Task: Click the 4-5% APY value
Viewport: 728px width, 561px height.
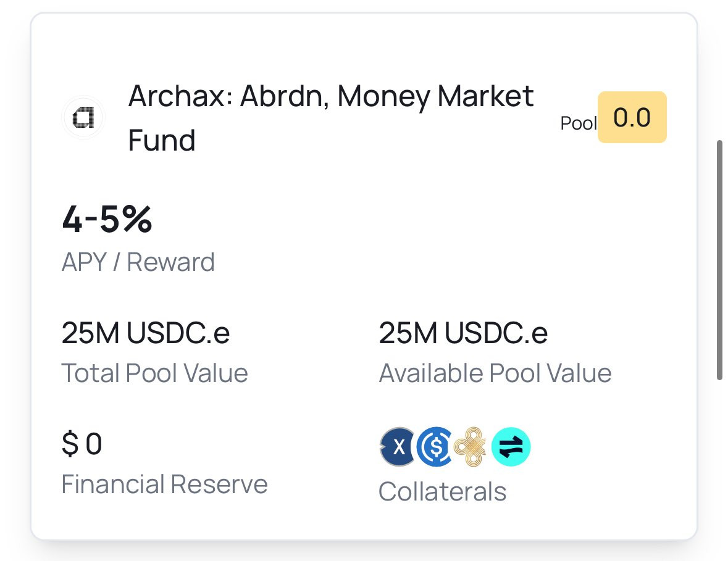Action: (x=107, y=219)
